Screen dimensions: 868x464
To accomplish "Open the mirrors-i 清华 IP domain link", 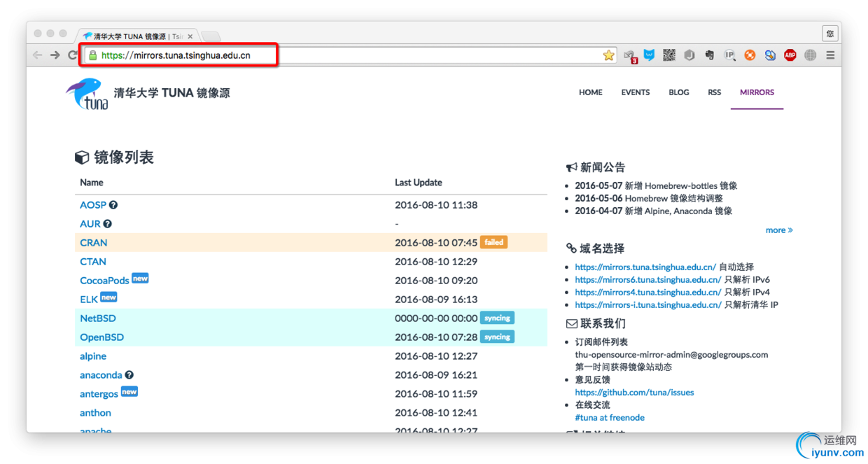I will point(648,304).
